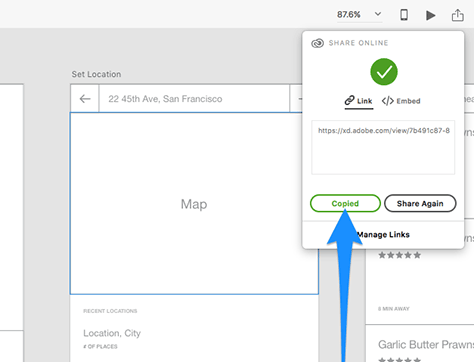
Task: Switch to the Link tab
Action: click(358, 101)
